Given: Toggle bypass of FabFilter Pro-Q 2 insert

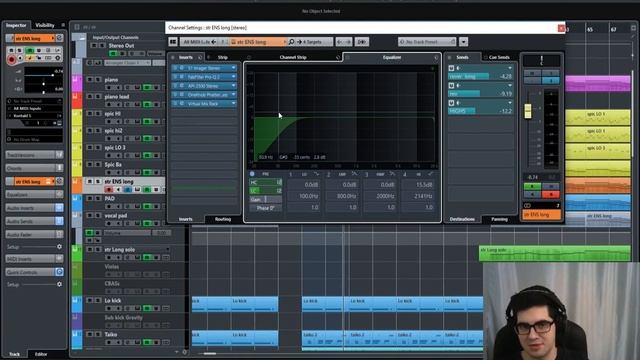Looking at the screenshot, I should click(x=175, y=77).
